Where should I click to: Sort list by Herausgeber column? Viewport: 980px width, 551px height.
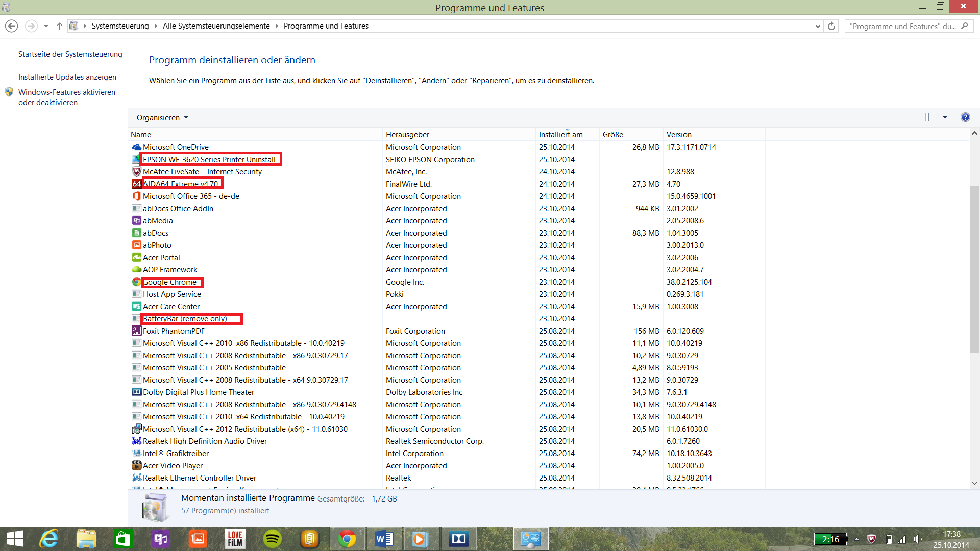(407, 135)
